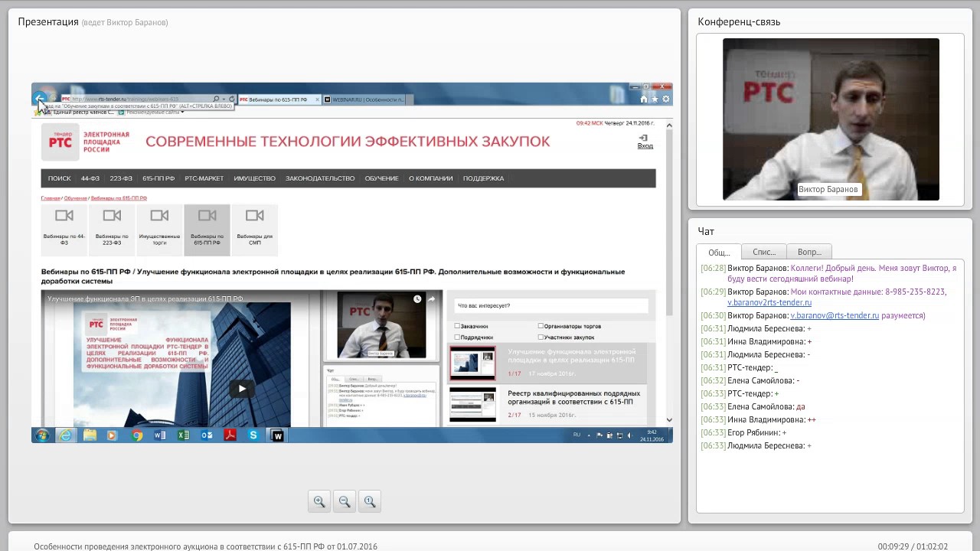
Task: Check the Организаторы торгов checkbox
Action: click(x=541, y=326)
